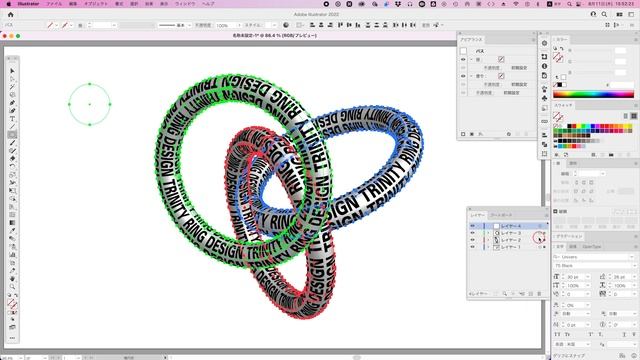Open the ヘルプ menu

click(208, 4)
